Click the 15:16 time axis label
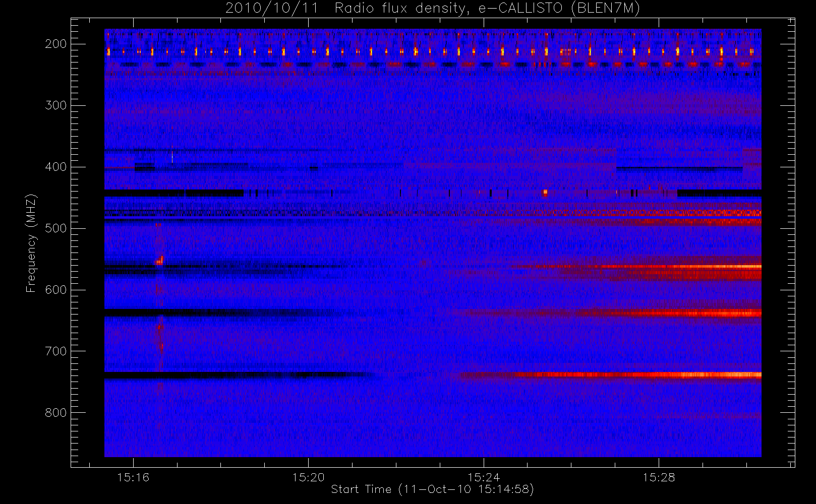 tap(133, 477)
